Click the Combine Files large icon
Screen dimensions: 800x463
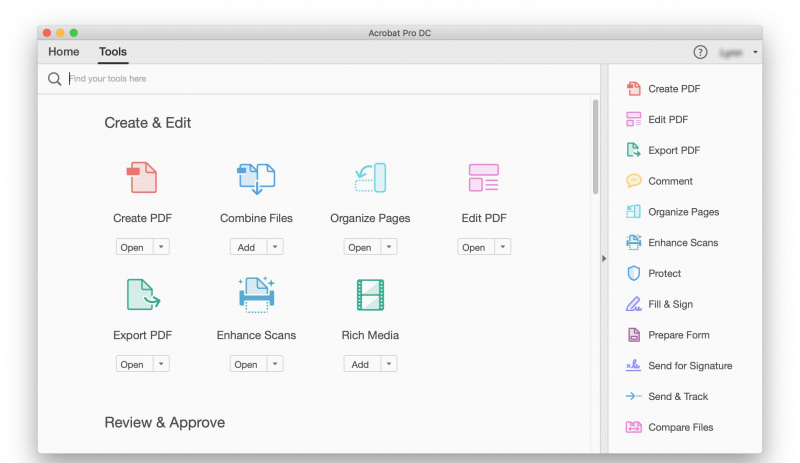[256, 179]
